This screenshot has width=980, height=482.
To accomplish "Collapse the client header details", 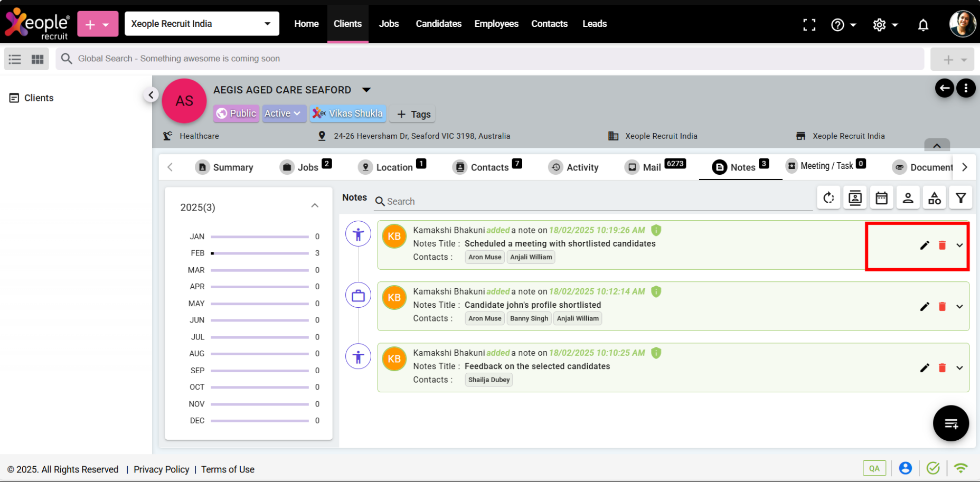I will (x=937, y=145).
